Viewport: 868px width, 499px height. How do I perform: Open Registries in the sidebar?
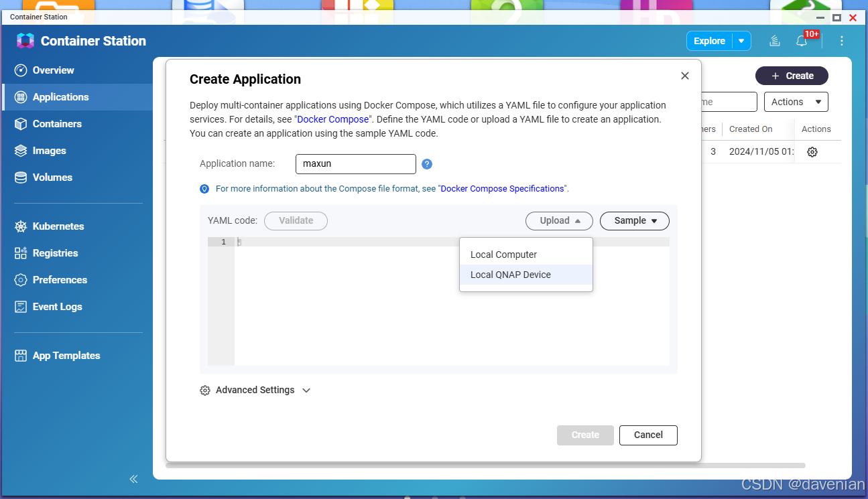77,253
